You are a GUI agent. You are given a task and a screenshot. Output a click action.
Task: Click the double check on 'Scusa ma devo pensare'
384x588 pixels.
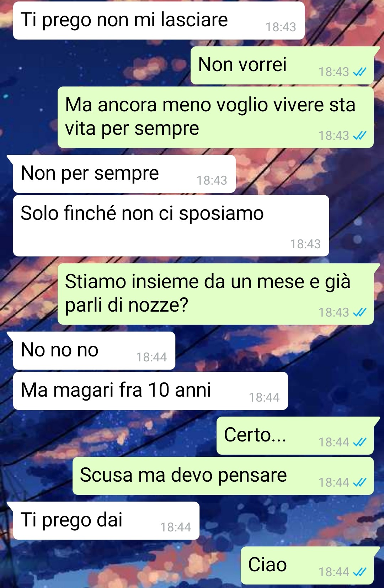coord(359,482)
